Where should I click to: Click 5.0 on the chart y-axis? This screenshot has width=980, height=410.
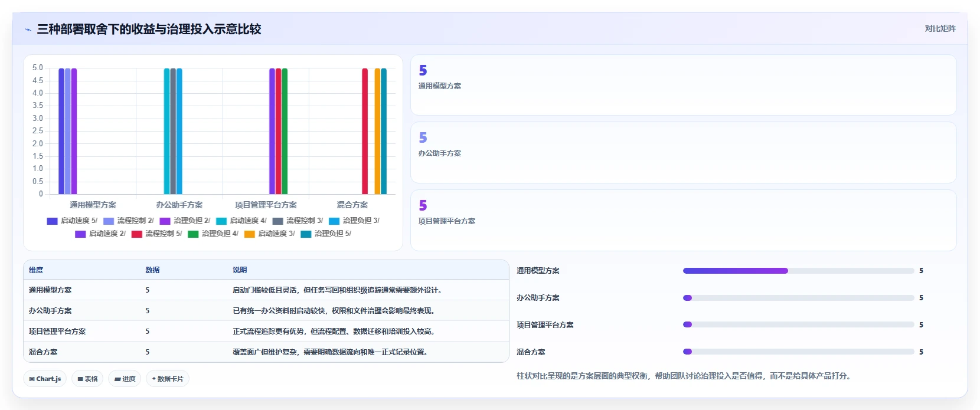(x=38, y=68)
